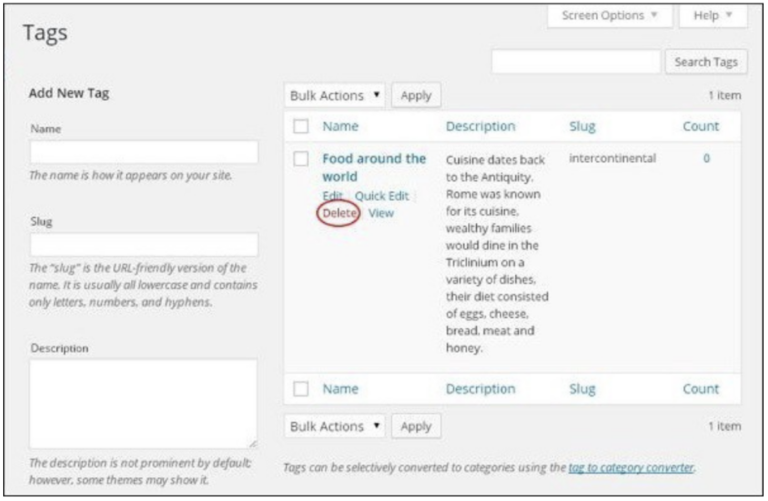Click the Search Tags button
The width and height of the screenshot is (768, 501).
point(704,62)
